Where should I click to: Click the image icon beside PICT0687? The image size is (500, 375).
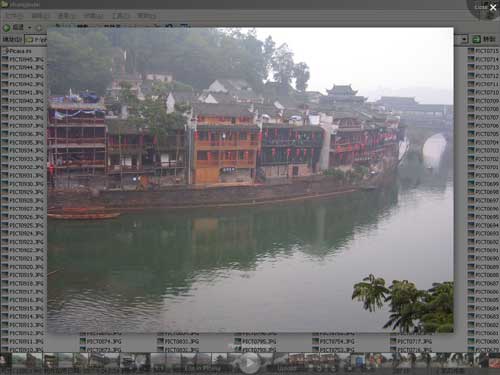pos(471,283)
